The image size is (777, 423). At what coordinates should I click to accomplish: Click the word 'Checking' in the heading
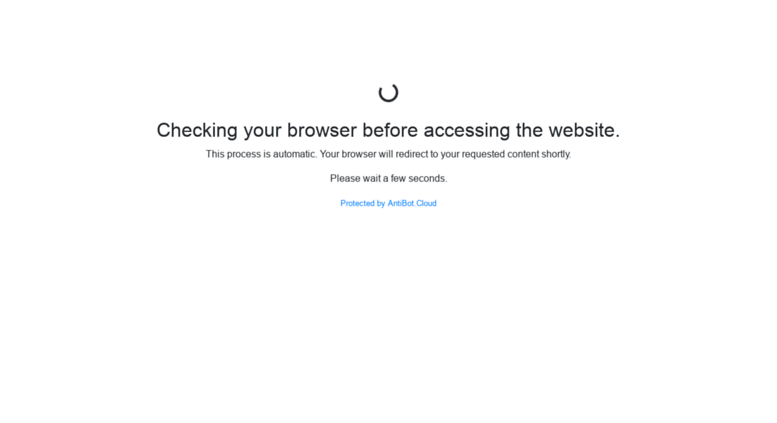pos(197,131)
